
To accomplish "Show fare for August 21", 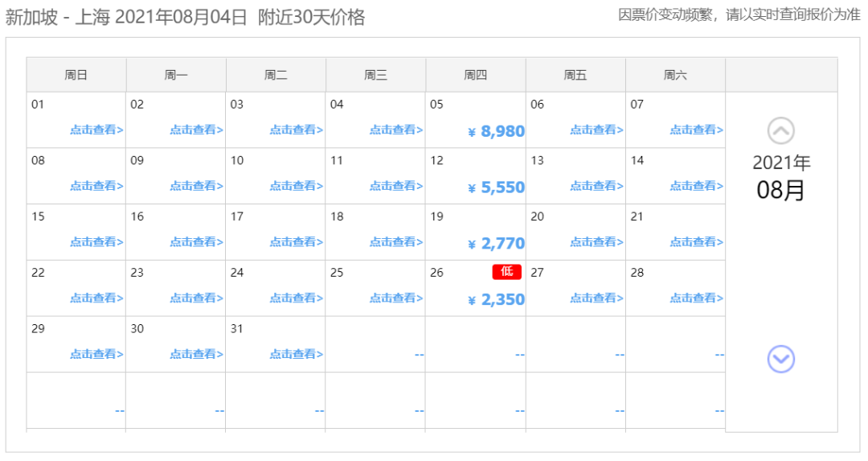I will pyautogui.click(x=696, y=241).
